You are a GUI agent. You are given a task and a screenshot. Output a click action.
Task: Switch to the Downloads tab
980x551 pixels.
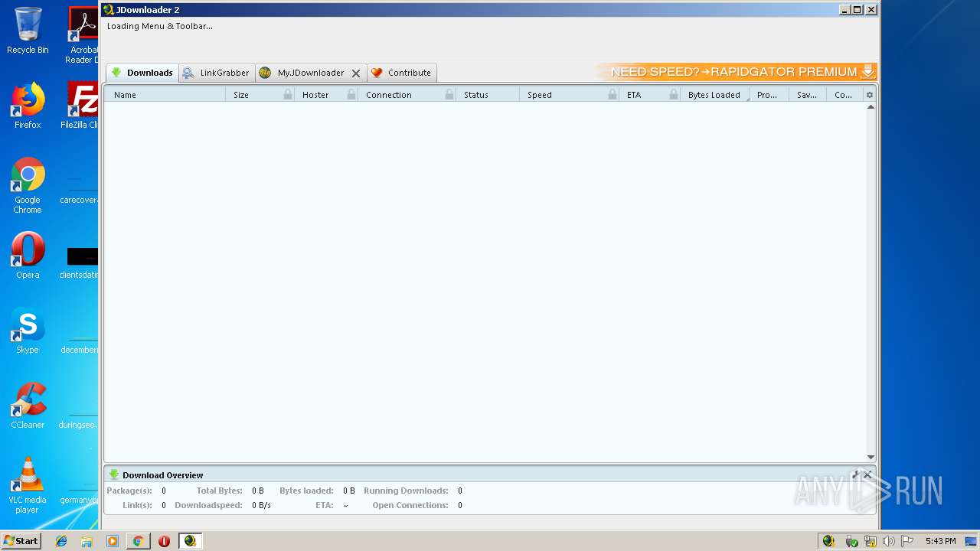[142, 73]
